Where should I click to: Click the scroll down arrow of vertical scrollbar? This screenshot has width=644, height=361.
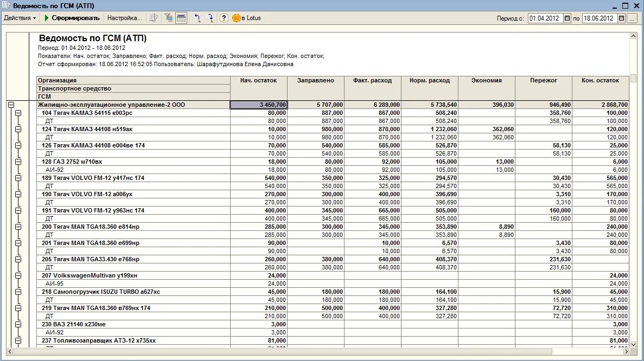633,345
